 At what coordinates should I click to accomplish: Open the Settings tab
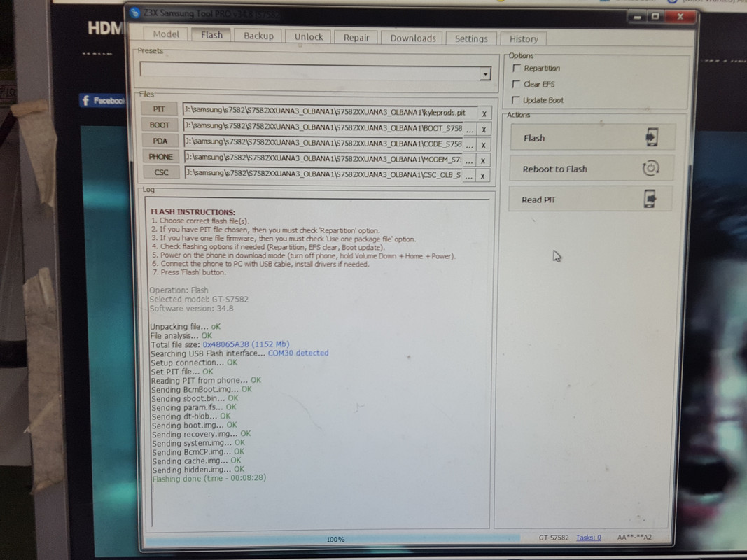[x=471, y=38]
